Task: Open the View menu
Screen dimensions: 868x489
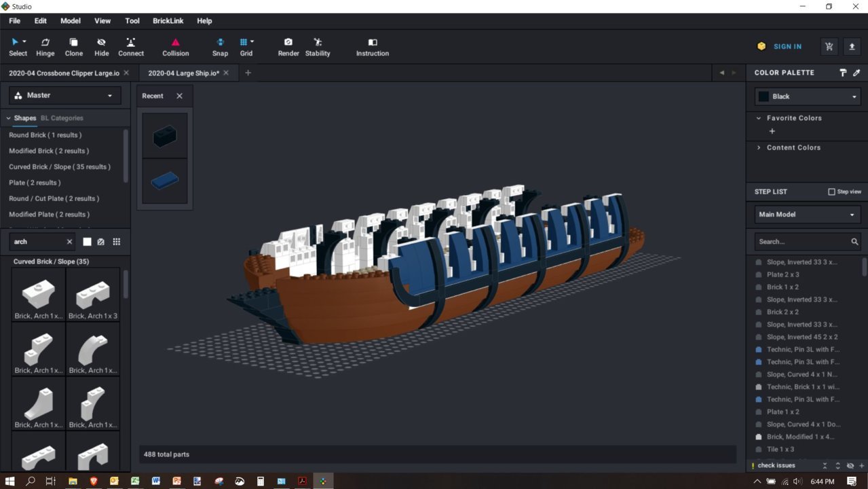Action: click(x=102, y=21)
